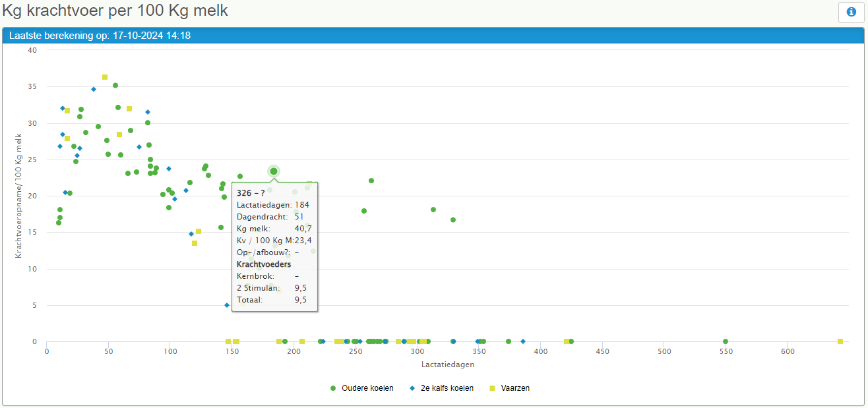Click the 'Lactatiedagen: 184' tooltip row
The height and width of the screenshot is (408, 868).
(273, 204)
